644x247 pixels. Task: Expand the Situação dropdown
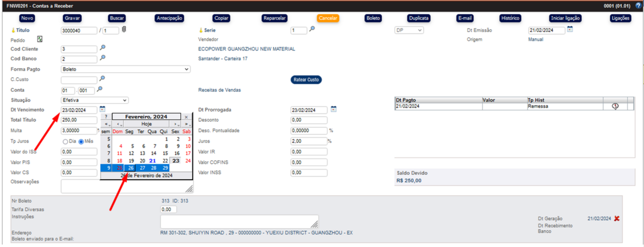[x=95, y=100]
